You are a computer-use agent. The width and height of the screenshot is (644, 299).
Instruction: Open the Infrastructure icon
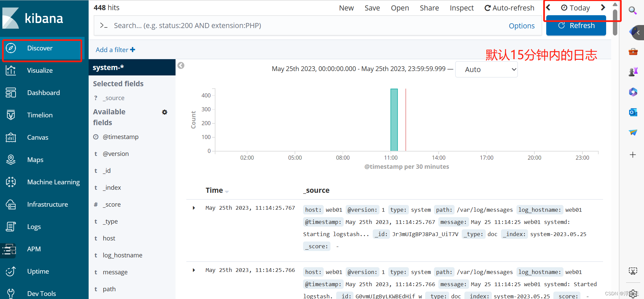click(11, 204)
